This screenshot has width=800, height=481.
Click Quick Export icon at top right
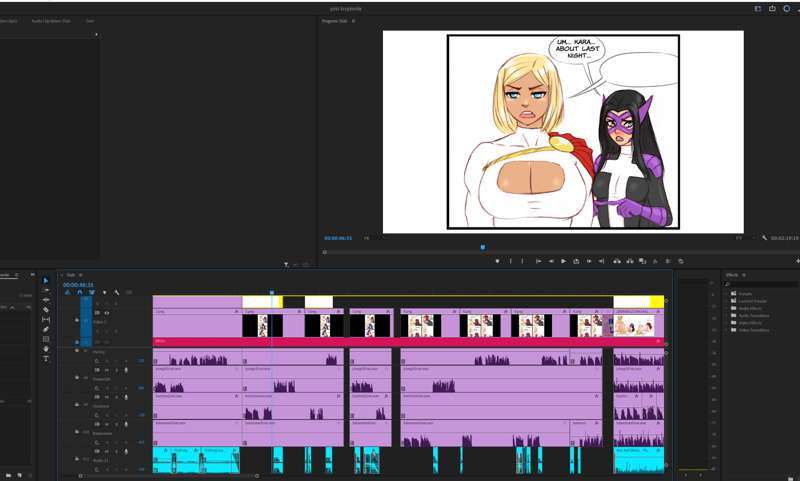tap(772, 9)
